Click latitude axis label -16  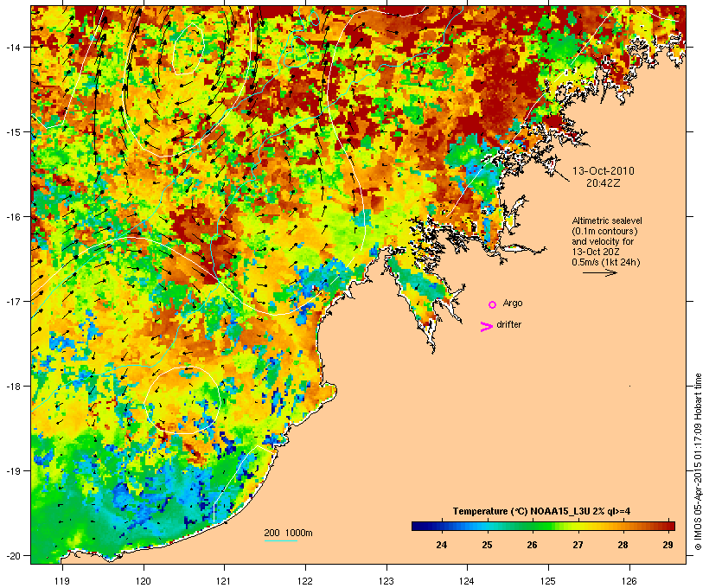tap(13, 217)
